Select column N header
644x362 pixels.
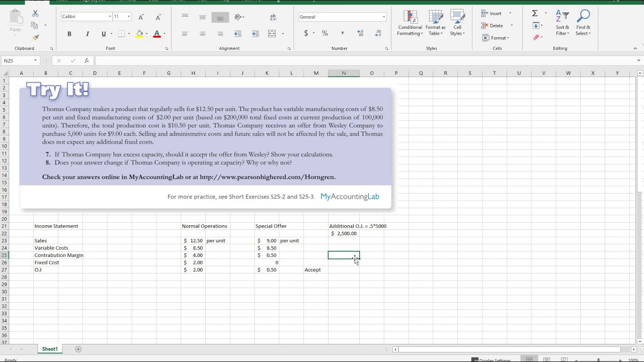(344, 73)
